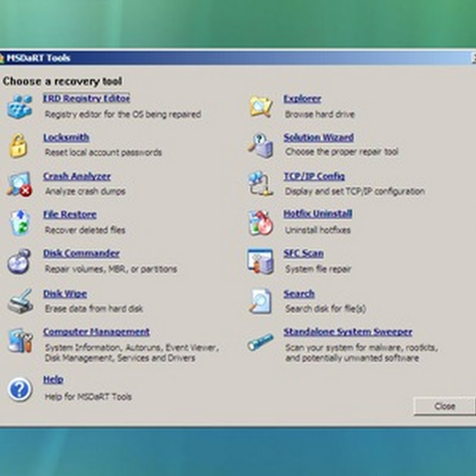
Task: Click the TCP/IP Config network icon
Action: pos(261,184)
